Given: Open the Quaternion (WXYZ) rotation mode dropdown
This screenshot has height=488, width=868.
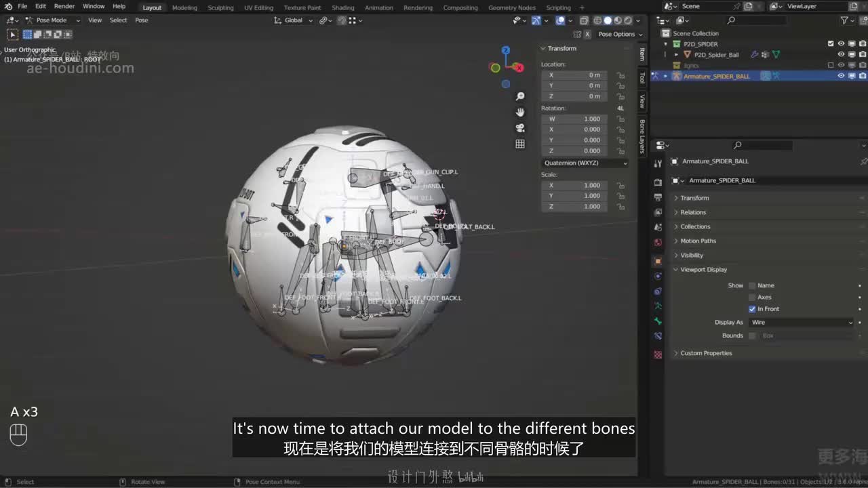Looking at the screenshot, I should tap(585, 163).
